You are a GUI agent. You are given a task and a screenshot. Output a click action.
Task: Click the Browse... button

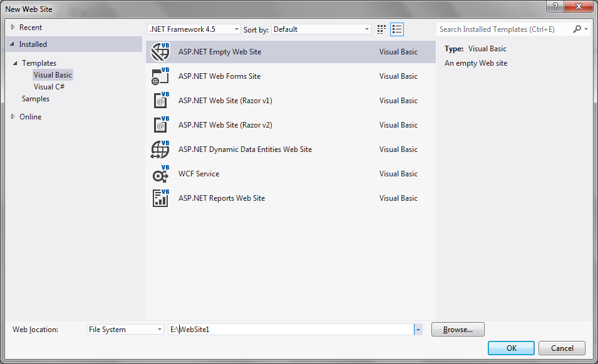(x=458, y=330)
